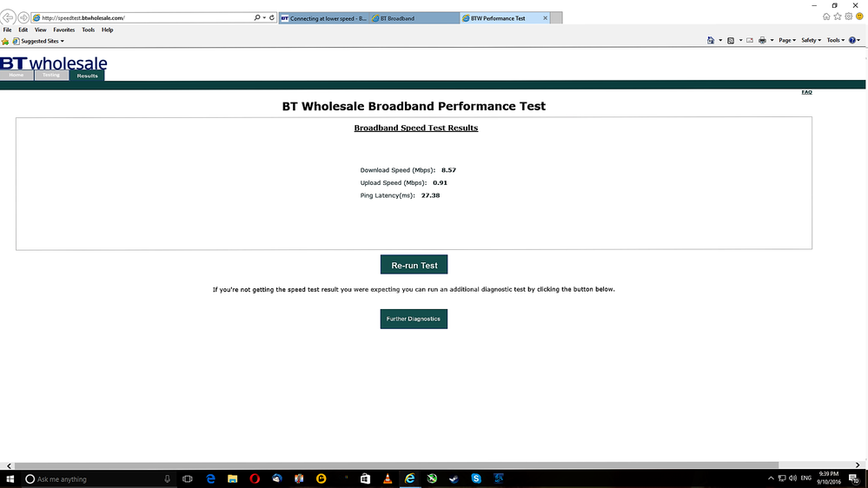Open the Help menu in menu bar

(x=108, y=30)
